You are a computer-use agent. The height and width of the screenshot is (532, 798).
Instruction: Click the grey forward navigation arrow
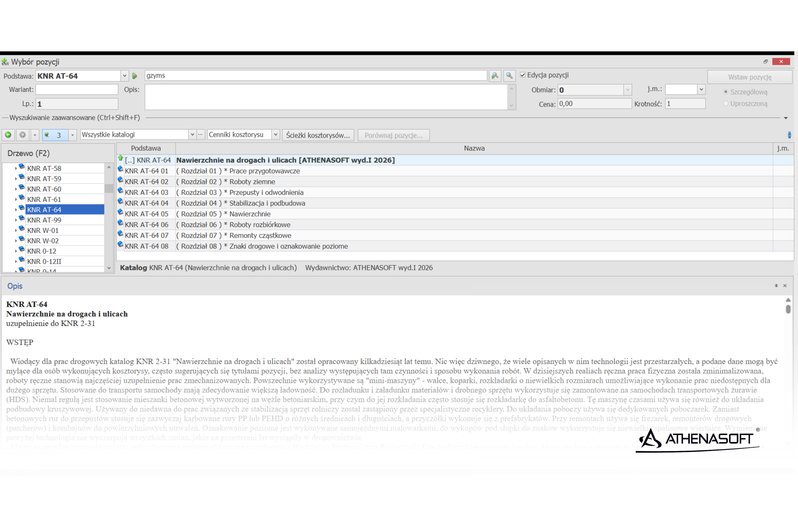[x=22, y=135]
